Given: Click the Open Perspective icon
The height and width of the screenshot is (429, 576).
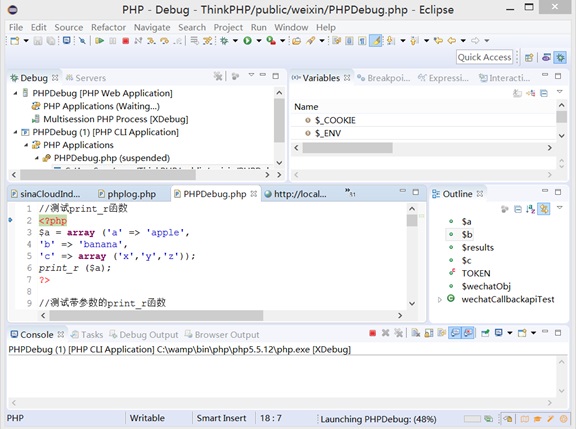Looking at the screenshot, I should coord(529,58).
